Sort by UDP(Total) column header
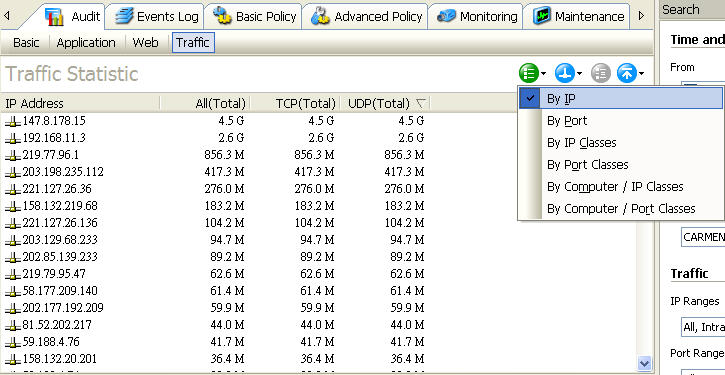The image size is (725, 375). tap(385, 103)
